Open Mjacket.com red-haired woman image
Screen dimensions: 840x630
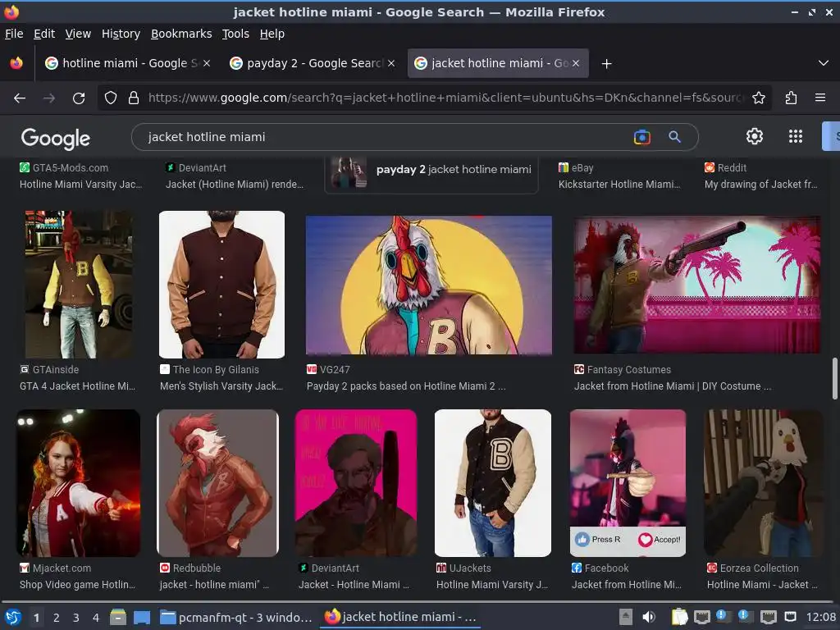[x=79, y=483]
